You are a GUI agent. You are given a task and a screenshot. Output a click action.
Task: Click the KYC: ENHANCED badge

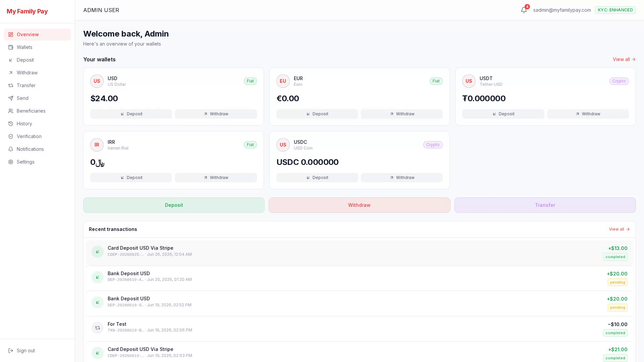coord(615,10)
